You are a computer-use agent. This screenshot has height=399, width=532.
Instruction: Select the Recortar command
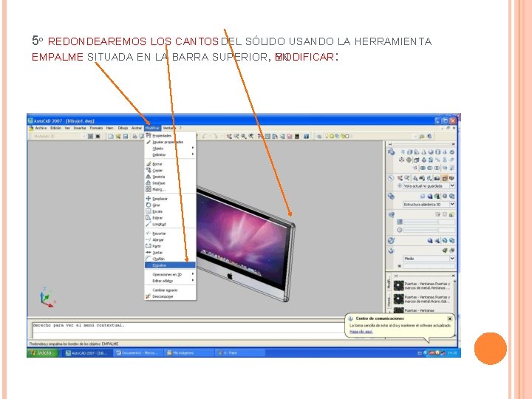click(170, 233)
